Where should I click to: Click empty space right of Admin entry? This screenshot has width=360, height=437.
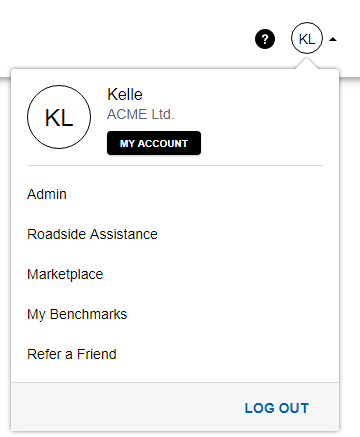[x=200, y=194]
